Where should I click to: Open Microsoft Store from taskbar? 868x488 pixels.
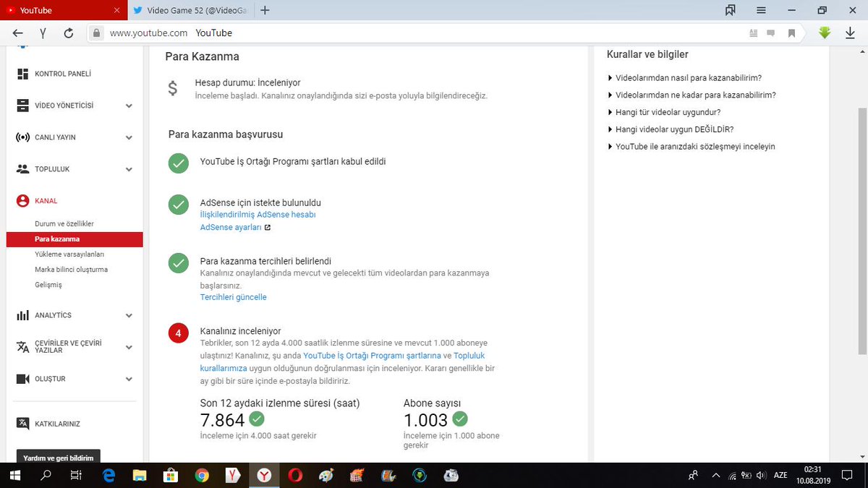pyautogui.click(x=171, y=475)
